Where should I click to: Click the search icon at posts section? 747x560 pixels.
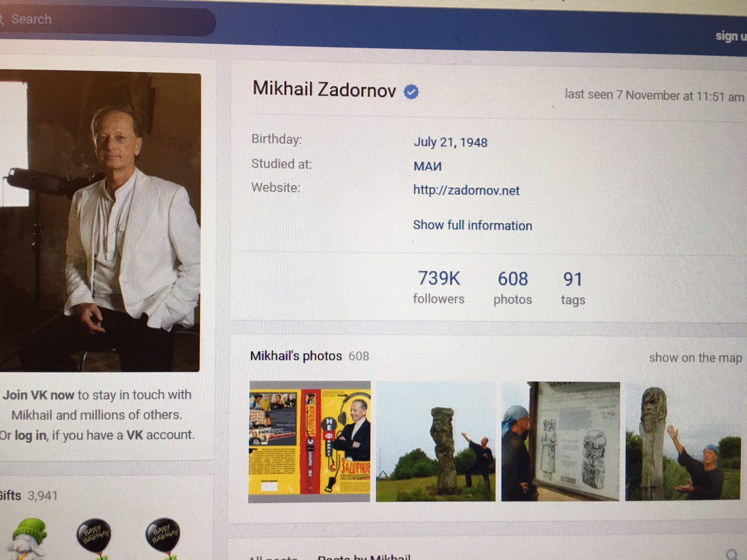pyautogui.click(x=732, y=554)
